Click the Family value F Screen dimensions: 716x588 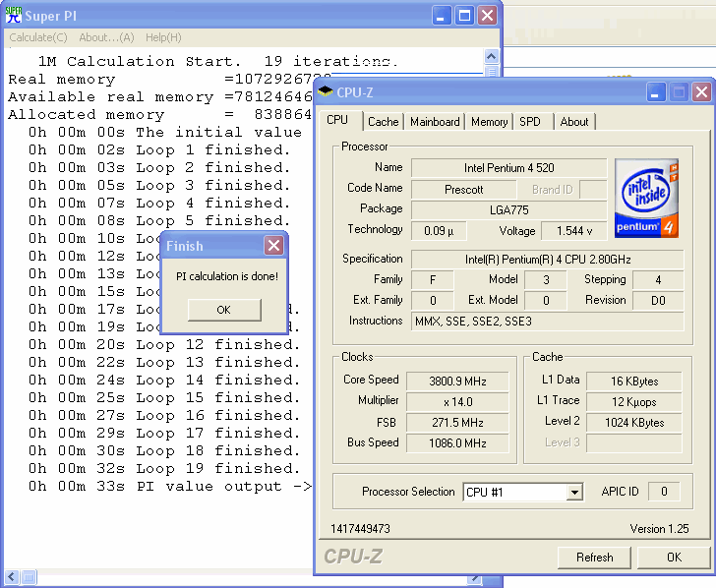point(433,280)
